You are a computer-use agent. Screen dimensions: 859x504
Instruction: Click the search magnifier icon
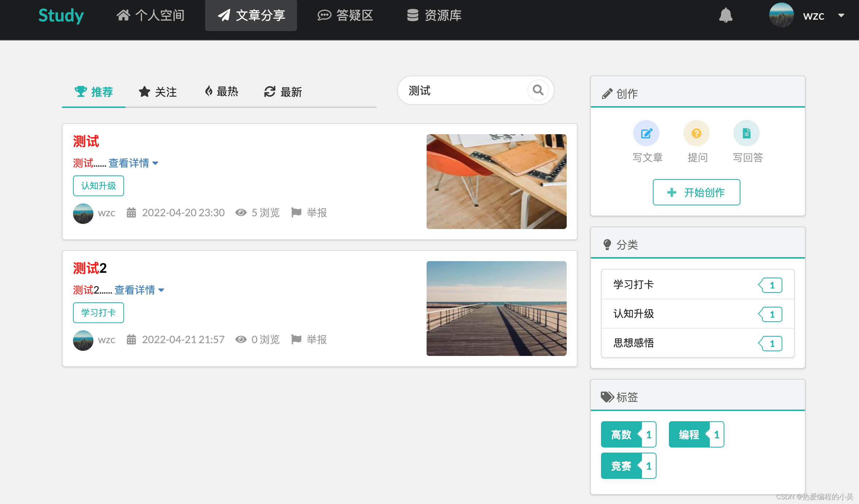[538, 90]
